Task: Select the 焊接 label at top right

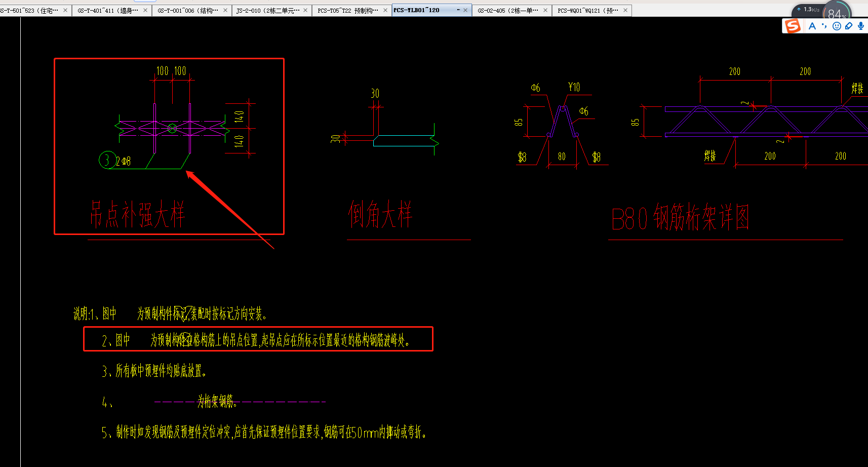Action: (x=857, y=88)
